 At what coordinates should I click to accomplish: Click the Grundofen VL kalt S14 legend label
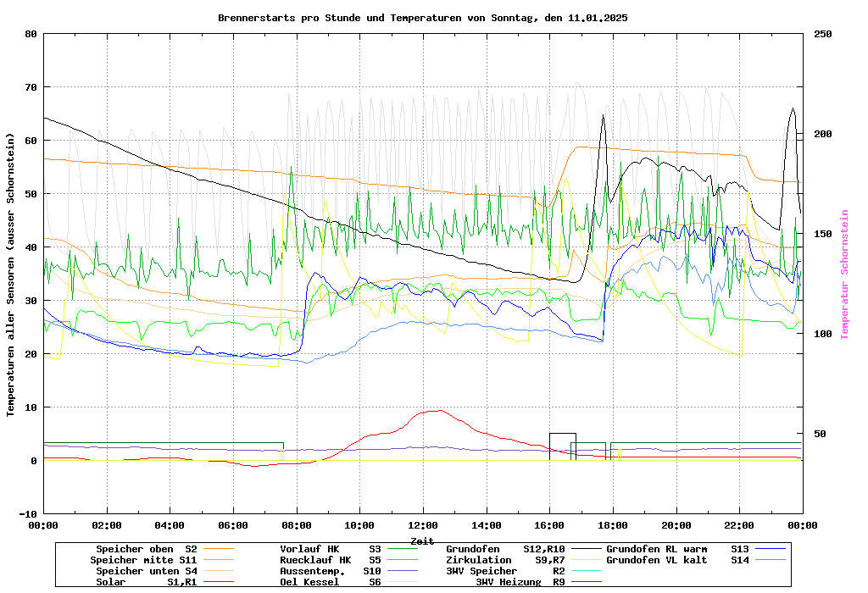click(678, 560)
